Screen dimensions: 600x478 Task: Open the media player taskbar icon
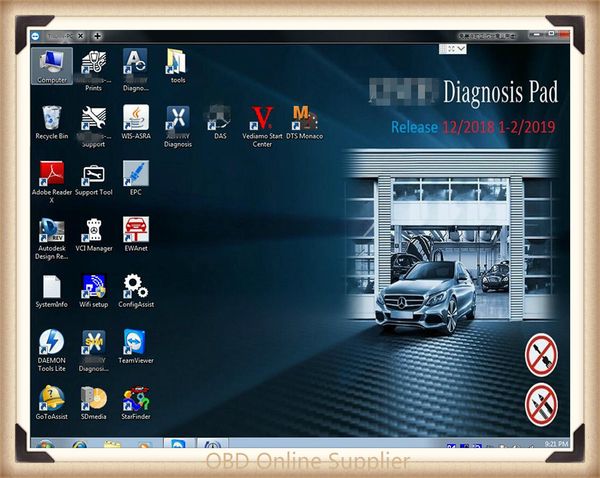tap(145, 445)
